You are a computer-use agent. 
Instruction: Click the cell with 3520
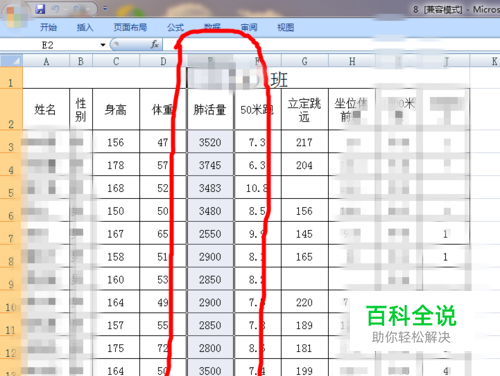210,142
